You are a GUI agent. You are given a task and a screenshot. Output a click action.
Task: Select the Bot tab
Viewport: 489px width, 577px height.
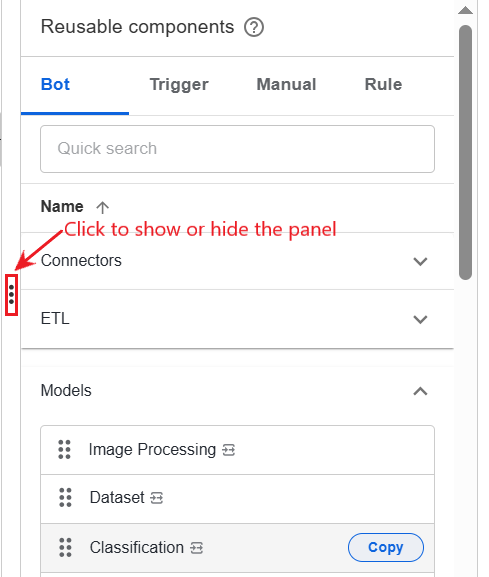click(55, 85)
